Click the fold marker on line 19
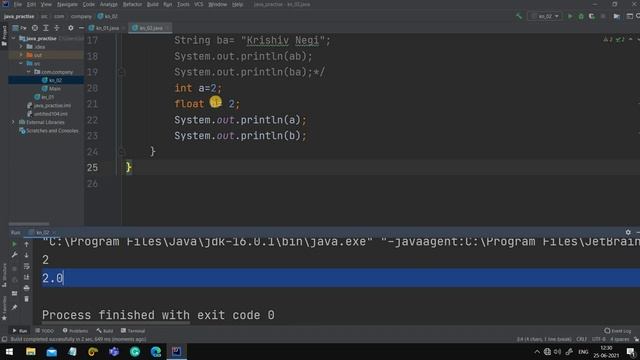 click(x=121, y=72)
